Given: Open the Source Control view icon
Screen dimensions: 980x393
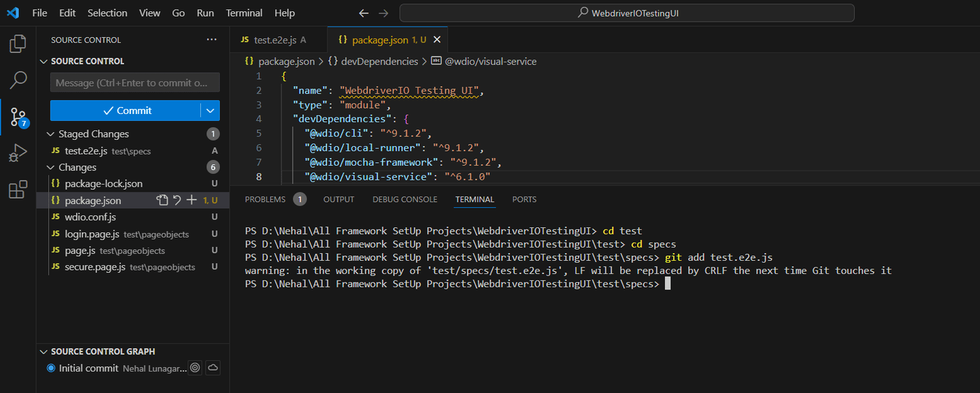Looking at the screenshot, I should (x=17, y=117).
